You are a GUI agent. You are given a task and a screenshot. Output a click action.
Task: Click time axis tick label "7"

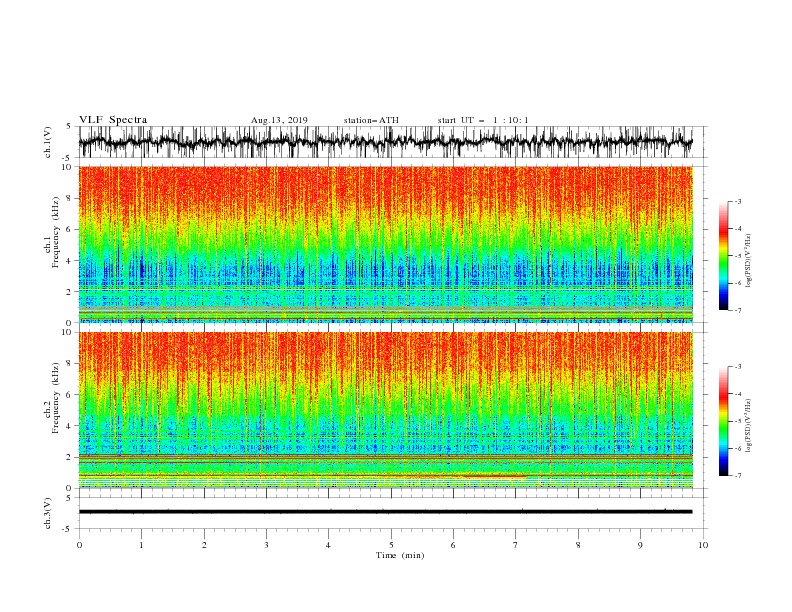[516, 545]
